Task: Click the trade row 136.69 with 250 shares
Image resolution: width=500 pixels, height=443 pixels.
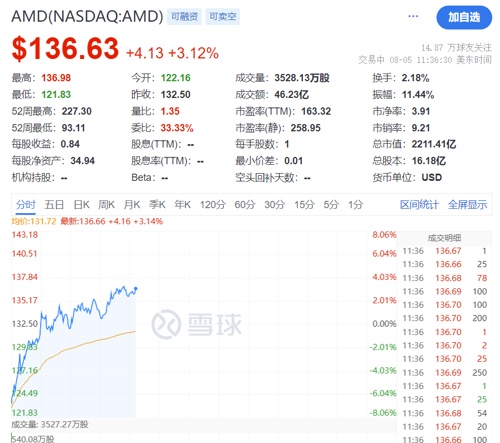Action: point(445,372)
